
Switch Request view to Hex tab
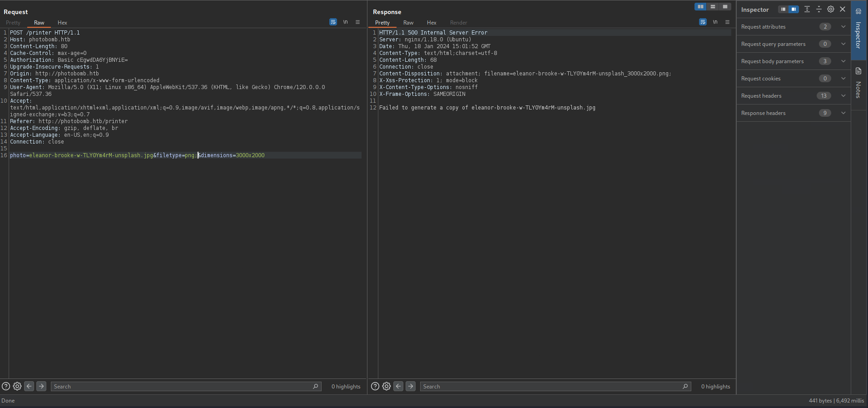[x=62, y=23]
